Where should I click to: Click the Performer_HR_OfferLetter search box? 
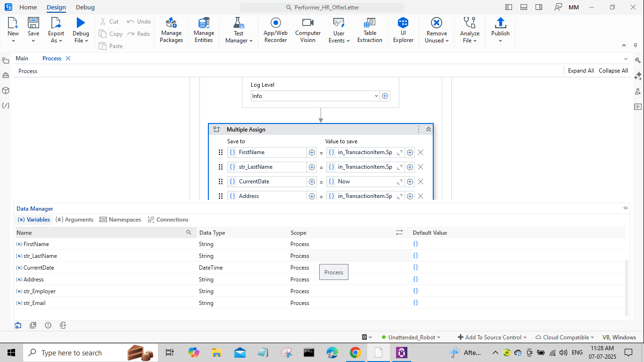pos(322,8)
